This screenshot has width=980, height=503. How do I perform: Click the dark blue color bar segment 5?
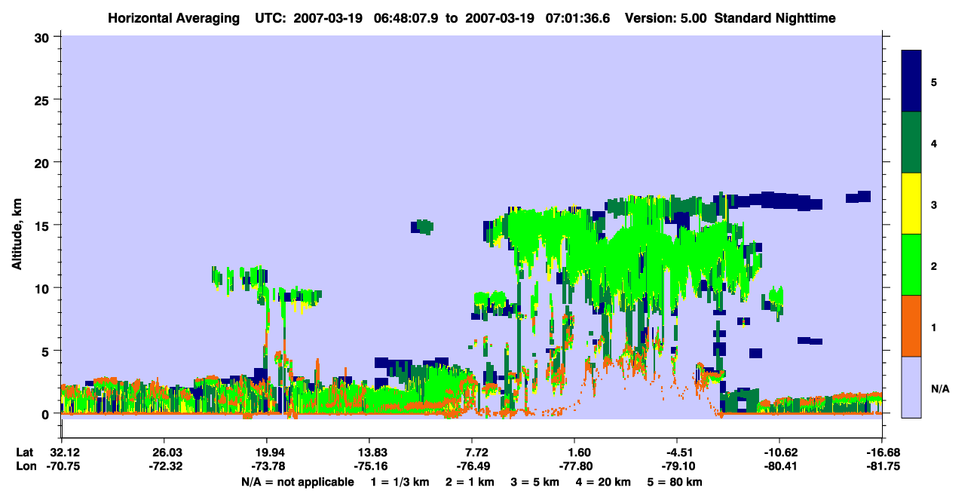911,81
